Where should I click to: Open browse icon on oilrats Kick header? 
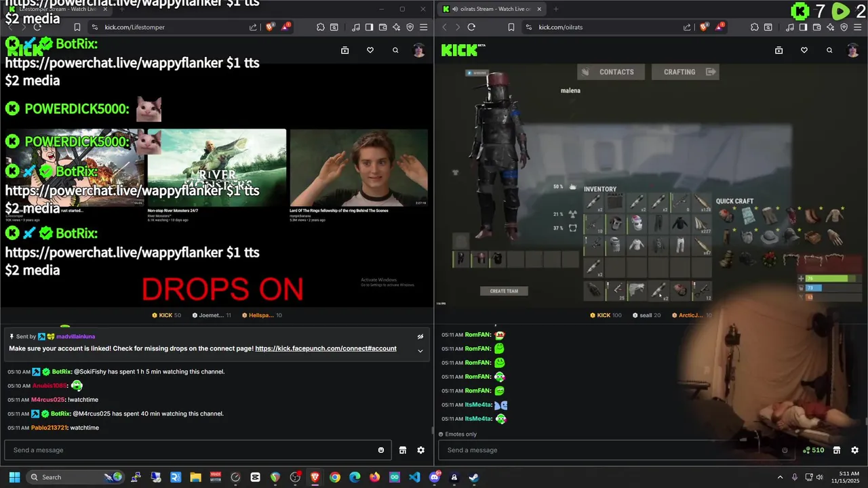778,50
